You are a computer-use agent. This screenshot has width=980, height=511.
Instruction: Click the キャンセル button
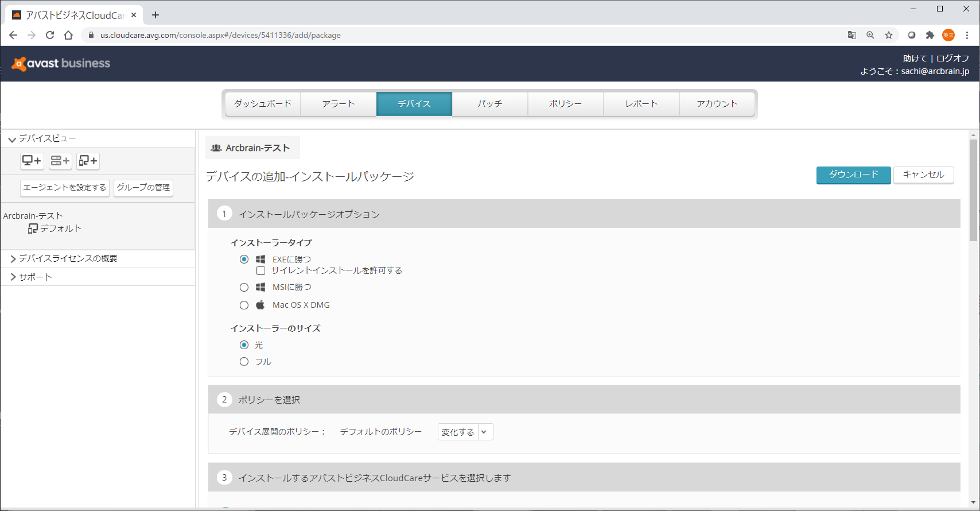click(924, 175)
